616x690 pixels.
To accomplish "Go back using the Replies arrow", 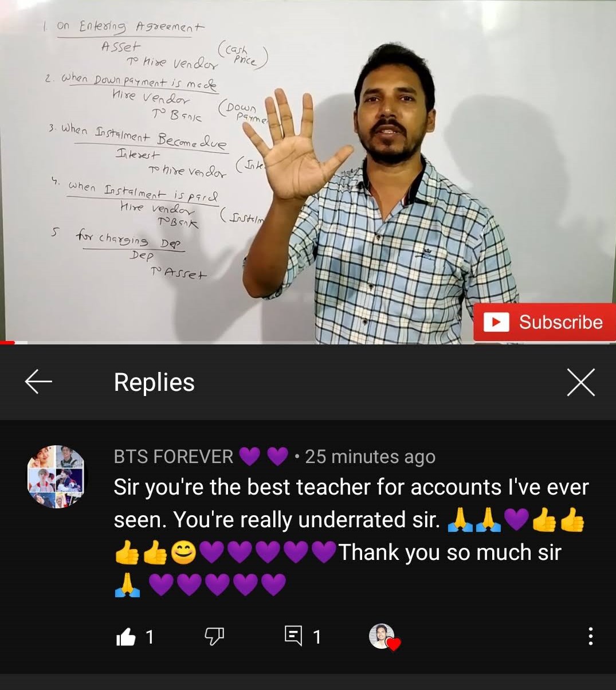I will 38,382.
